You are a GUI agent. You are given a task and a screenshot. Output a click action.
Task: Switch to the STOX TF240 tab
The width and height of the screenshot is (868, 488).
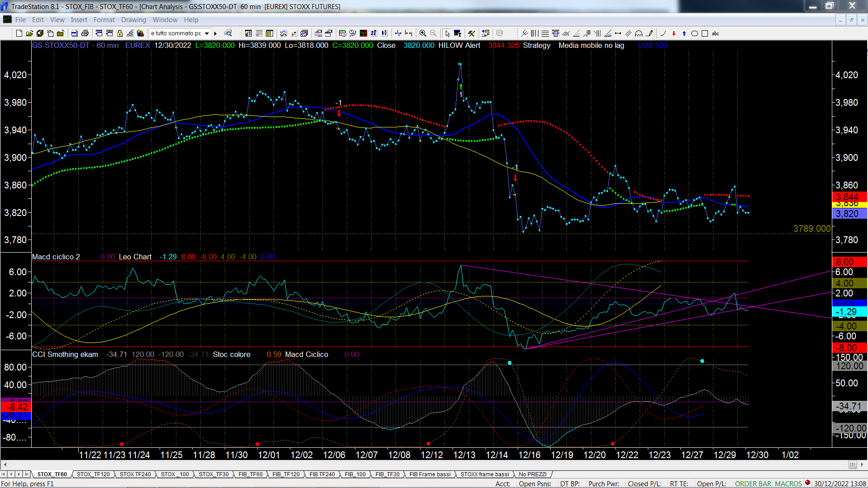pyautogui.click(x=135, y=474)
